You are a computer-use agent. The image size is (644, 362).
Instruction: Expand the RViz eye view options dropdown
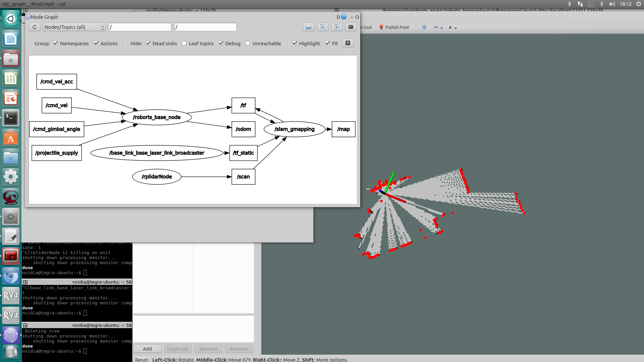(455, 28)
